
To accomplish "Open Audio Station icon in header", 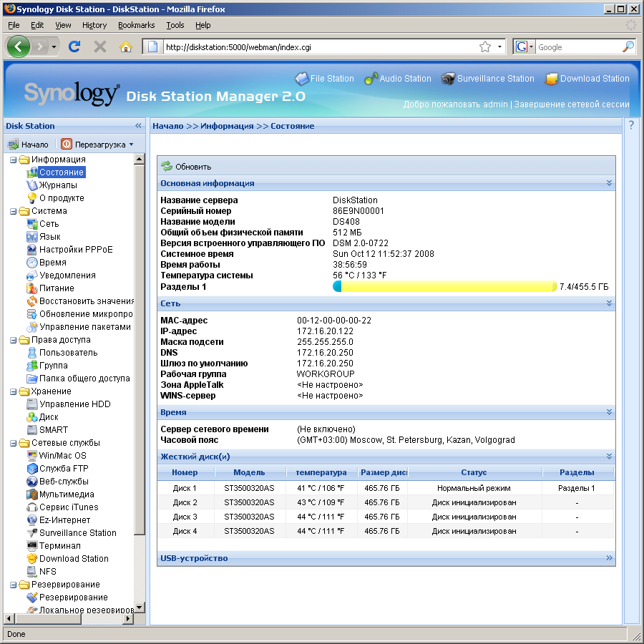I will tap(371, 79).
